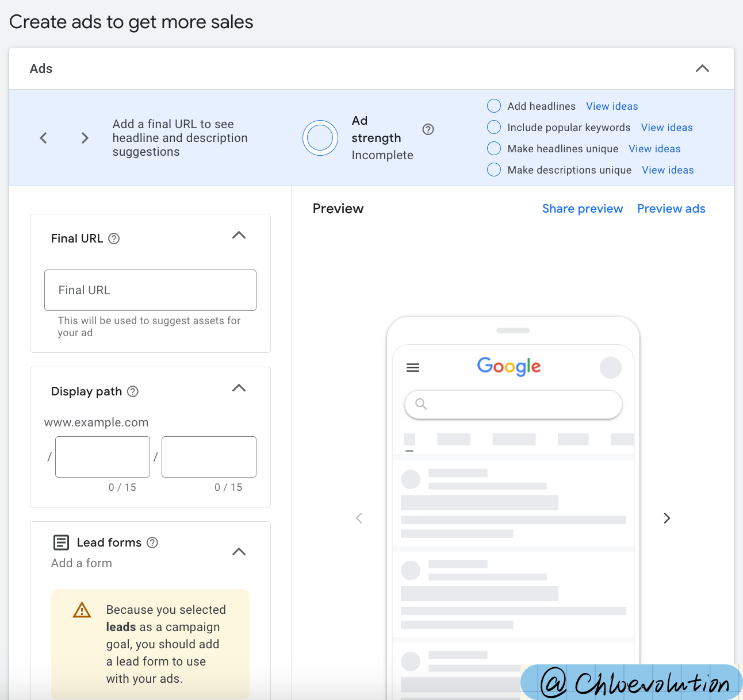This screenshot has height=700, width=743.
Task: Click Google logo in preview
Action: point(509,367)
